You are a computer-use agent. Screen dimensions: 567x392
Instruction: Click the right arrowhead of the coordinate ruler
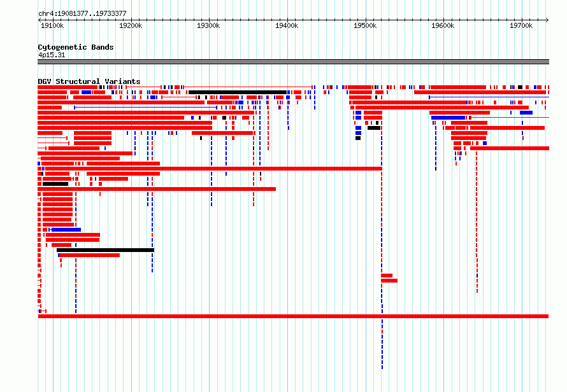click(547, 20)
